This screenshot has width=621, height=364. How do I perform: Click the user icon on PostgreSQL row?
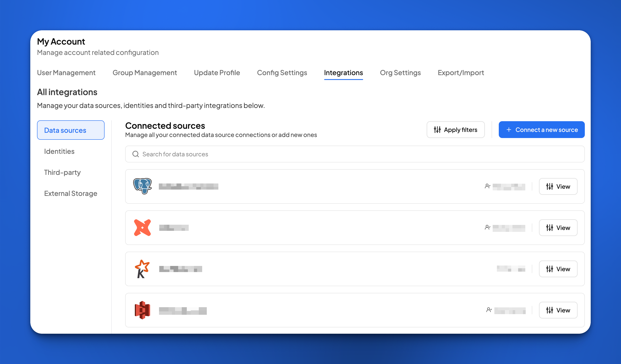487,186
